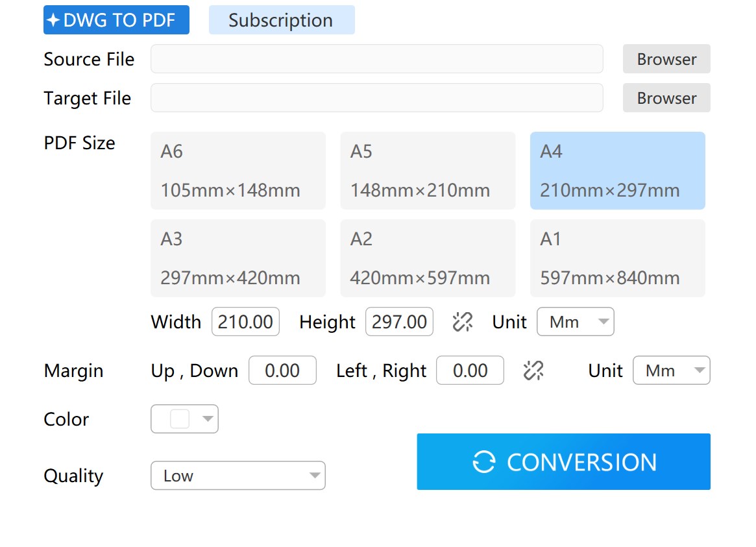
Task: Select the A6 105mm×148mm page size
Action: tap(238, 171)
